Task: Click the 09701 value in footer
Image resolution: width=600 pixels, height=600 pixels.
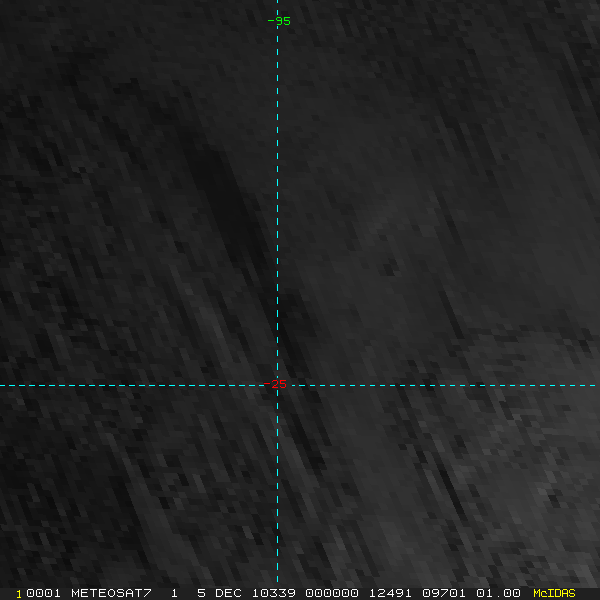Action: tap(445, 593)
